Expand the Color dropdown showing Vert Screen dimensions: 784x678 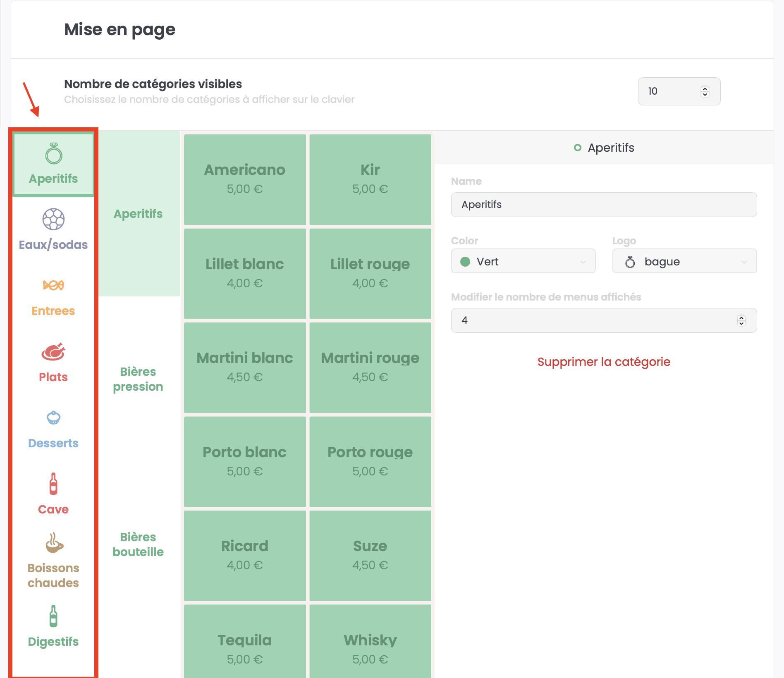[x=523, y=261]
